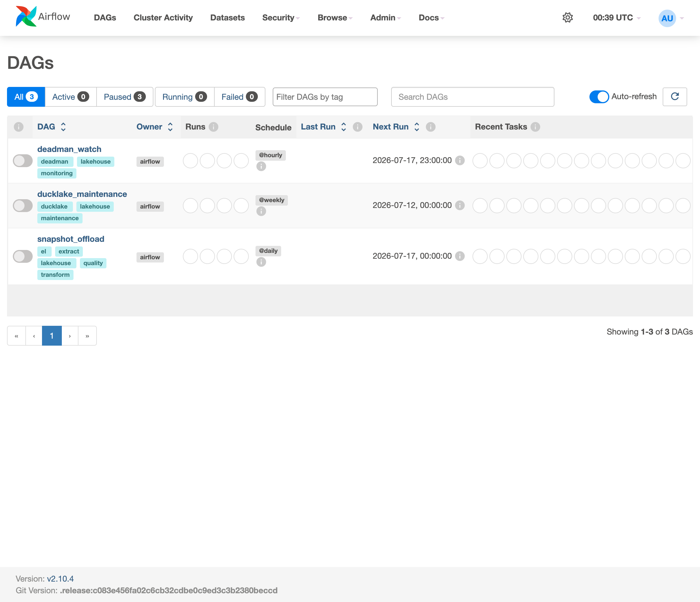Image resolution: width=700 pixels, height=602 pixels.
Task: Click the Airflow pinwheel logo
Action: (26, 16)
